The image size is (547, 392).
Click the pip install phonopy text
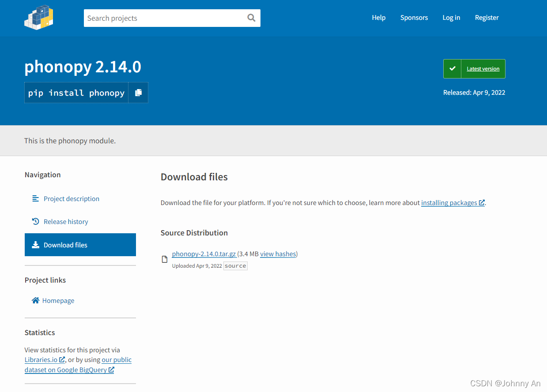76,93
